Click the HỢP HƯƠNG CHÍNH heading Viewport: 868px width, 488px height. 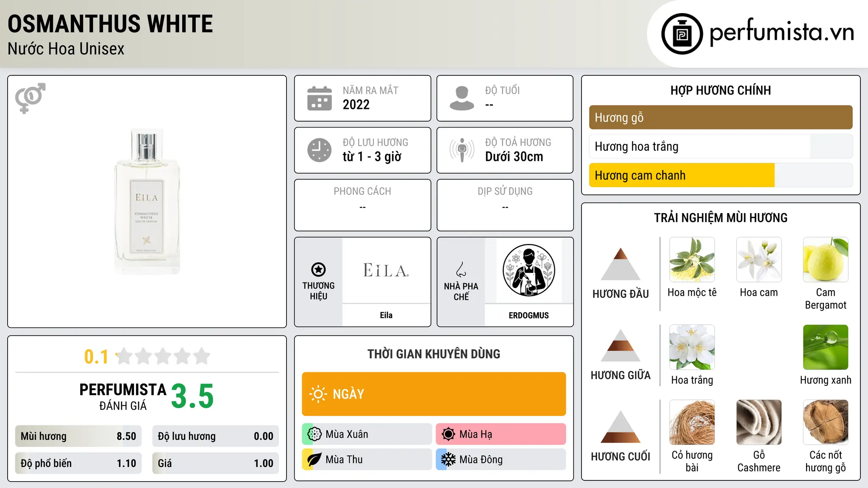(721, 91)
